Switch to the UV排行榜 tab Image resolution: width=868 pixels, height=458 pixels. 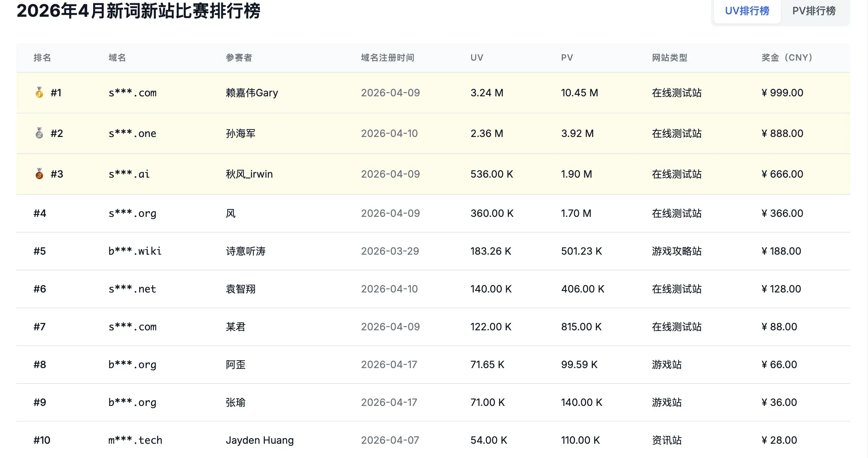(x=747, y=11)
